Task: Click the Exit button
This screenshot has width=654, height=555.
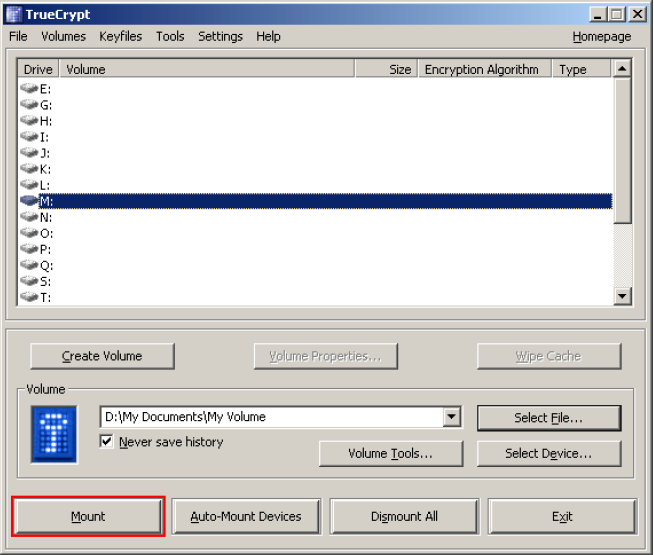Action: [562, 516]
